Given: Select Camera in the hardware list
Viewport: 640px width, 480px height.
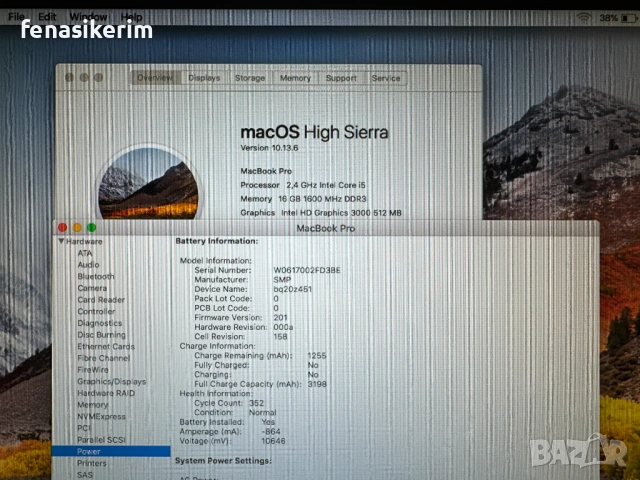Looking at the screenshot, I should 92,288.
